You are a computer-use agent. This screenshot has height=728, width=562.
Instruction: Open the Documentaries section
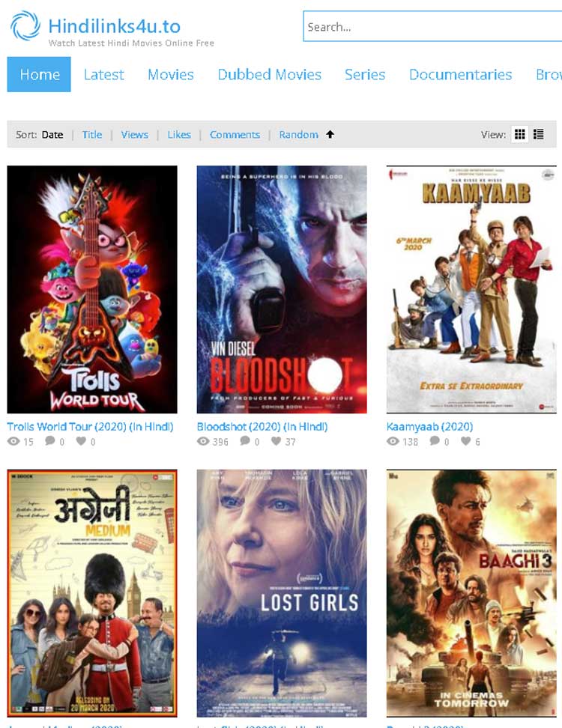[460, 75]
